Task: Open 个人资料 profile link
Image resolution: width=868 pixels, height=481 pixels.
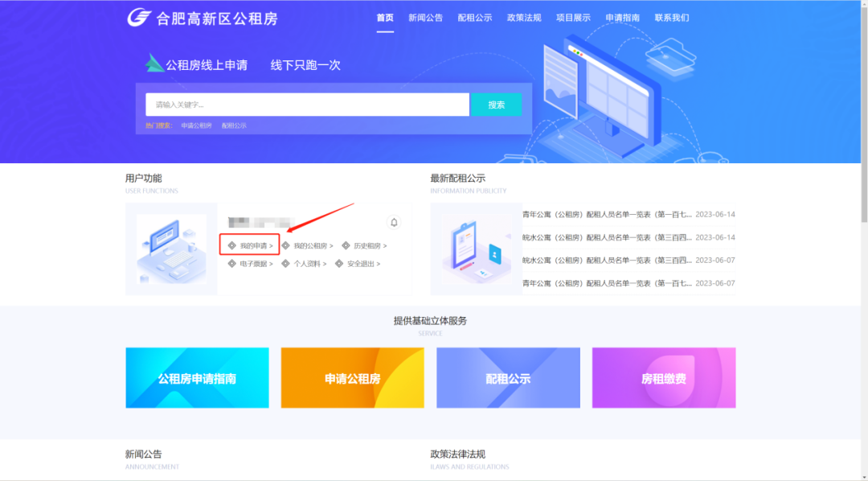Action: (x=309, y=264)
